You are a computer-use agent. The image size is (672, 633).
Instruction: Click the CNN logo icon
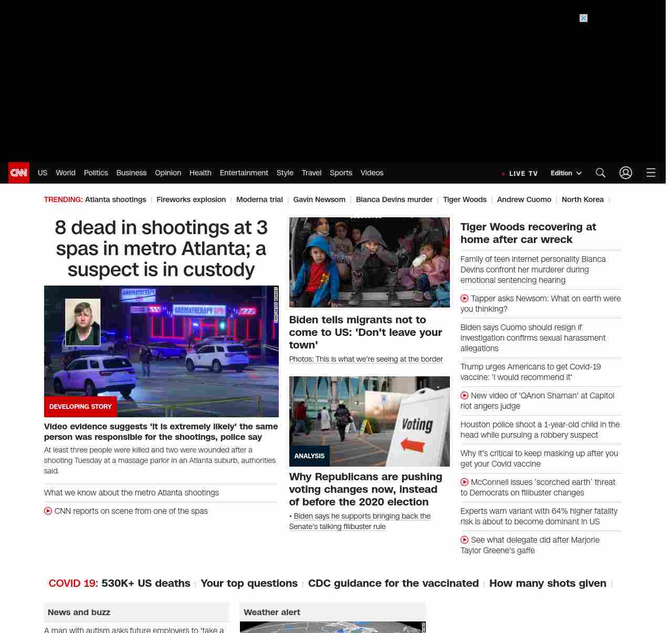[x=19, y=173]
